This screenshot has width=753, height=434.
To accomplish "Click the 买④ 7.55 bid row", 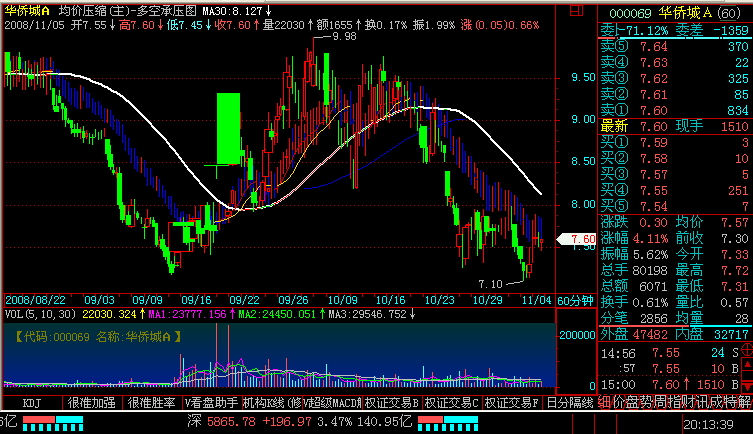I will [x=674, y=191].
